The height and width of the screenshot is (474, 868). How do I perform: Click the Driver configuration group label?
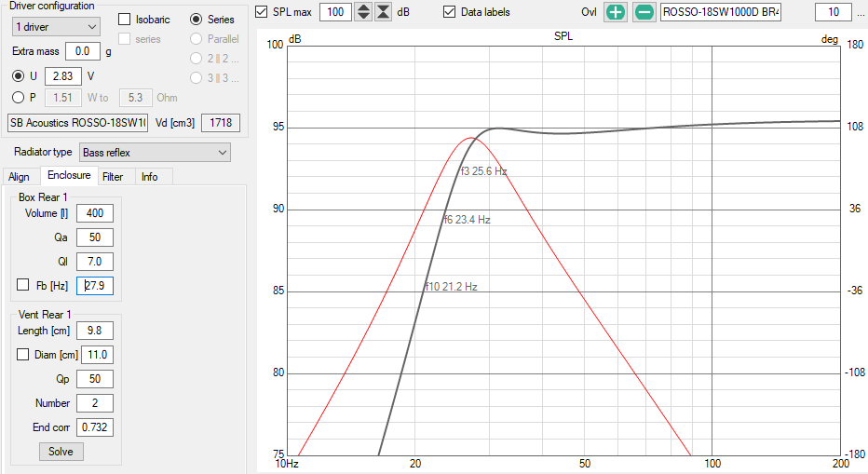pos(52,6)
